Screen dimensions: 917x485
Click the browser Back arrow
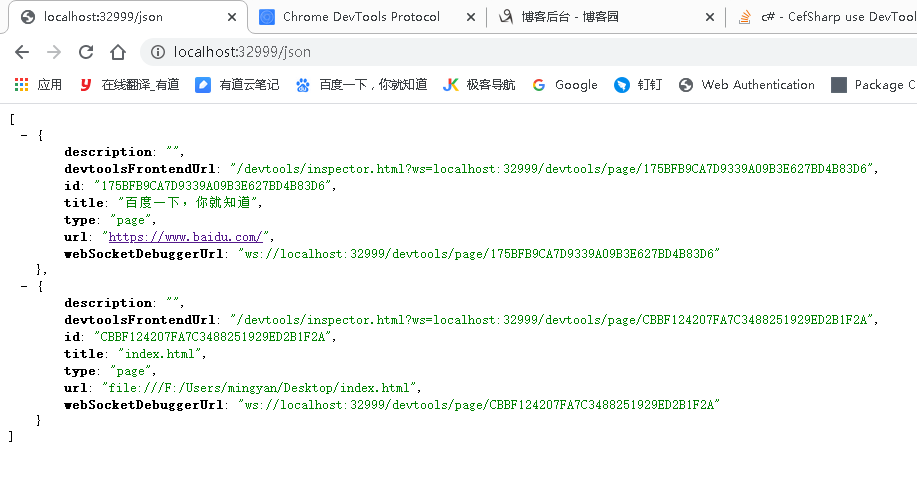tap(22, 52)
